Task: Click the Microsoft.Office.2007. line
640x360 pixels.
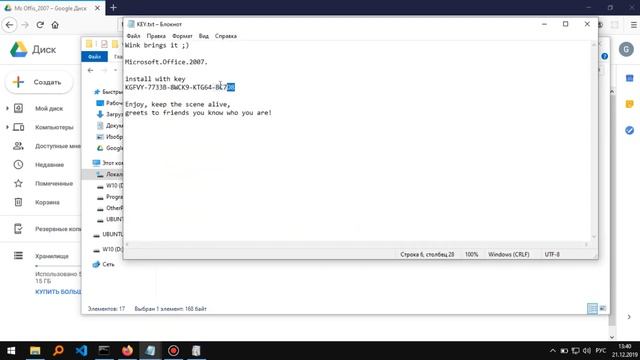Action: [166, 62]
